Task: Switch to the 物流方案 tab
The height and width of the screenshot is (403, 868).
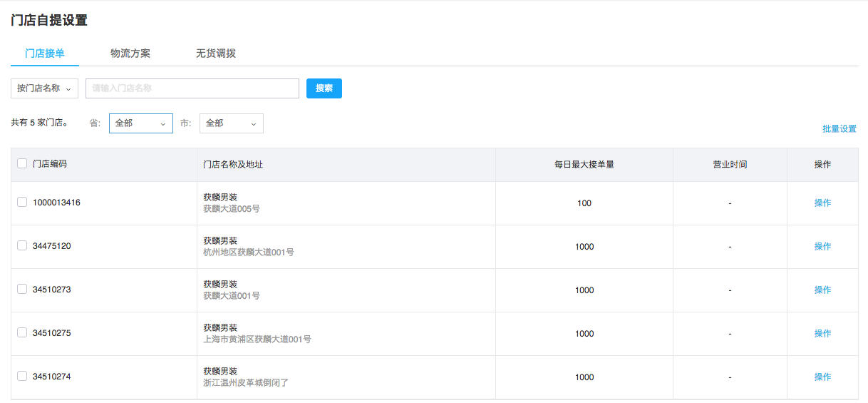Action: tap(130, 53)
